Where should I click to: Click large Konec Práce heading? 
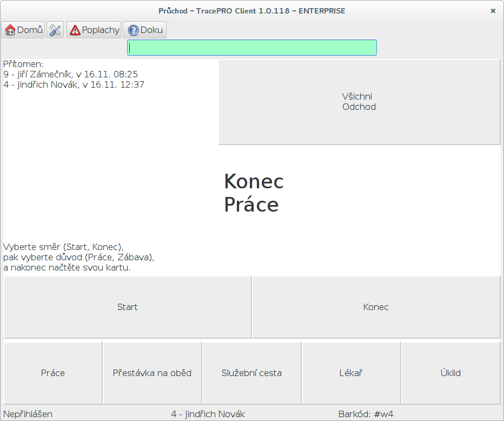254,193
